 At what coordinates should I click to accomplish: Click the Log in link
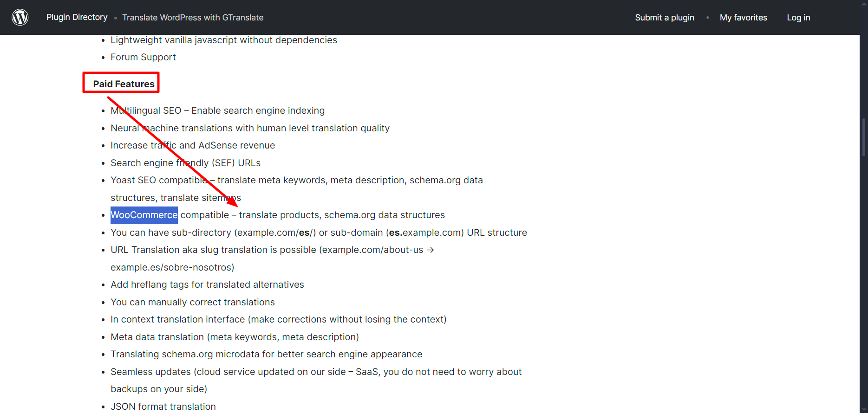pyautogui.click(x=798, y=18)
